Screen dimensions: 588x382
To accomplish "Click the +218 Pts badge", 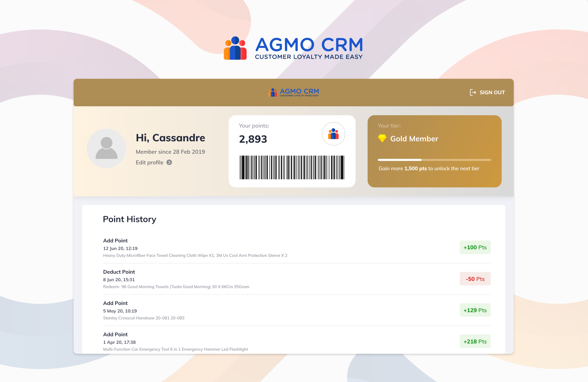I will pyautogui.click(x=475, y=341).
